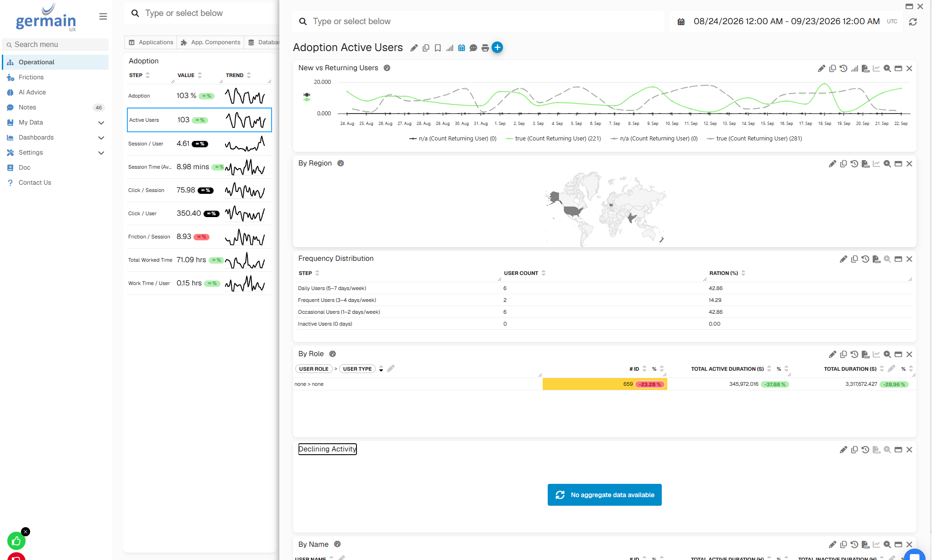Image resolution: width=932 pixels, height=560 pixels.
Task: Bookmark the Adoption Active Users dashboard
Action: pos(438,48)
